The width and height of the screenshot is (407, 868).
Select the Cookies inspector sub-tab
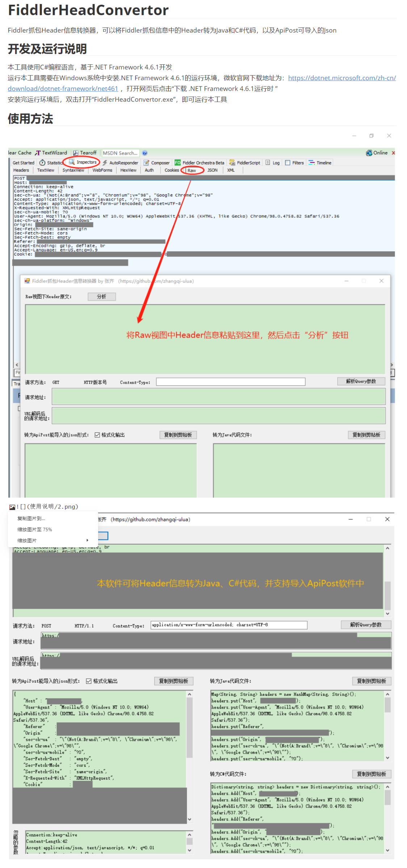(172, 170)
